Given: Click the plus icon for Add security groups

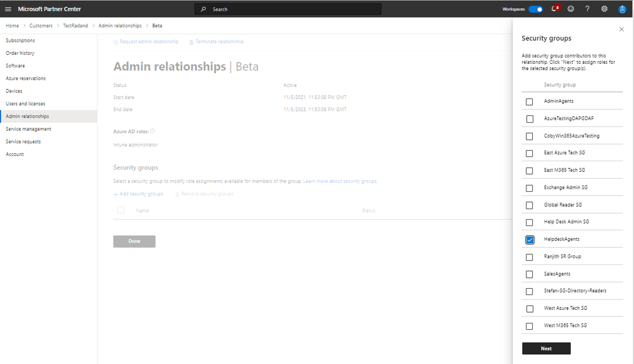Looking at the screenshot, I should coord(115,194).
